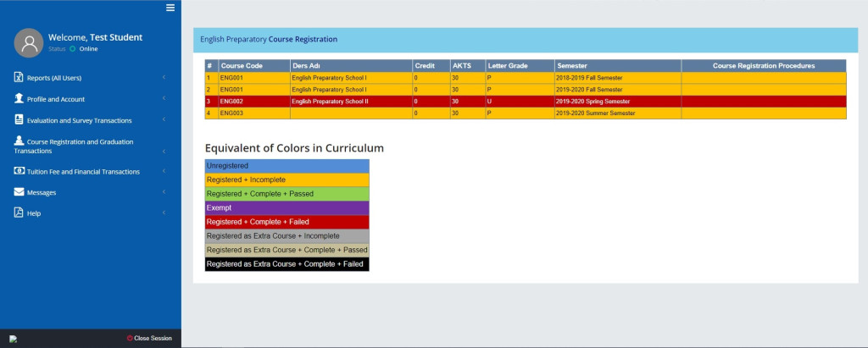The image size is (868, 348).
Task: Click the Close Session button
Action: [149, 338]
